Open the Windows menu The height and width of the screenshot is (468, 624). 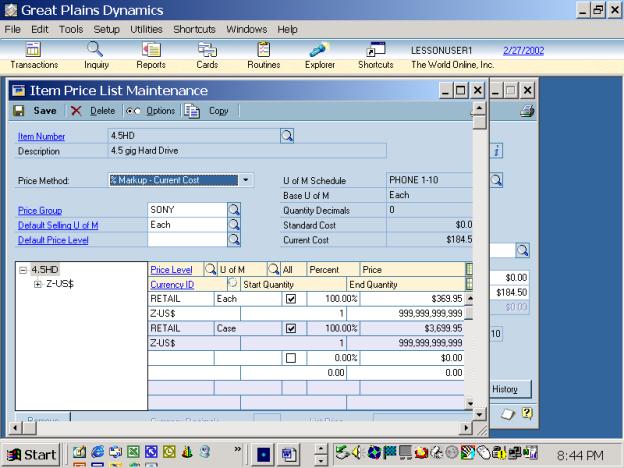[247, 29]
